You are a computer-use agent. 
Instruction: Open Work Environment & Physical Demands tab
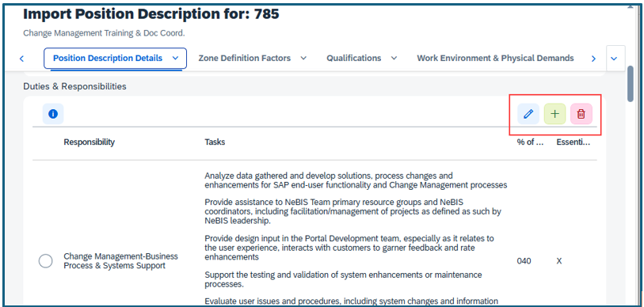495,59
